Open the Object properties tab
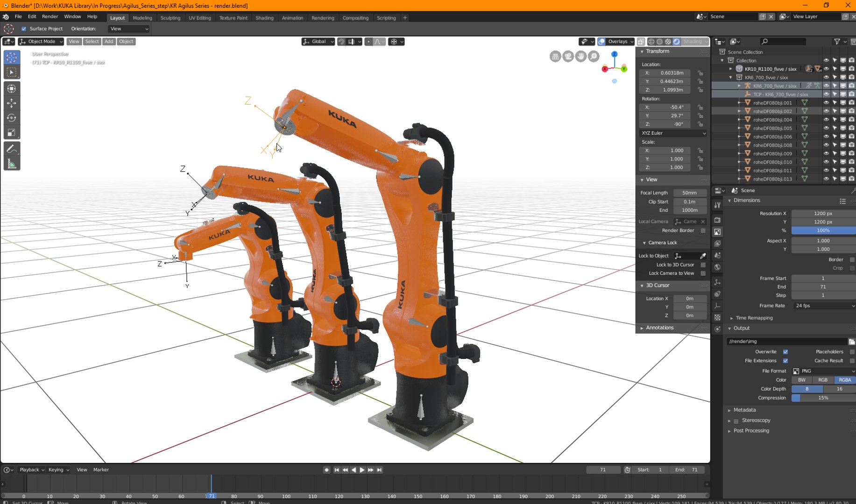Image resolution: width=856 pixels, height=504 pixels. (718, 282)
